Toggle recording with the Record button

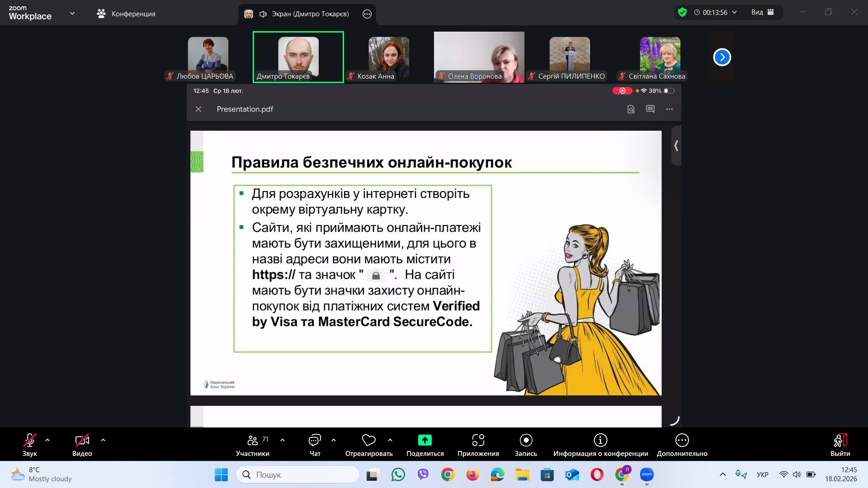tap(526, 445)
